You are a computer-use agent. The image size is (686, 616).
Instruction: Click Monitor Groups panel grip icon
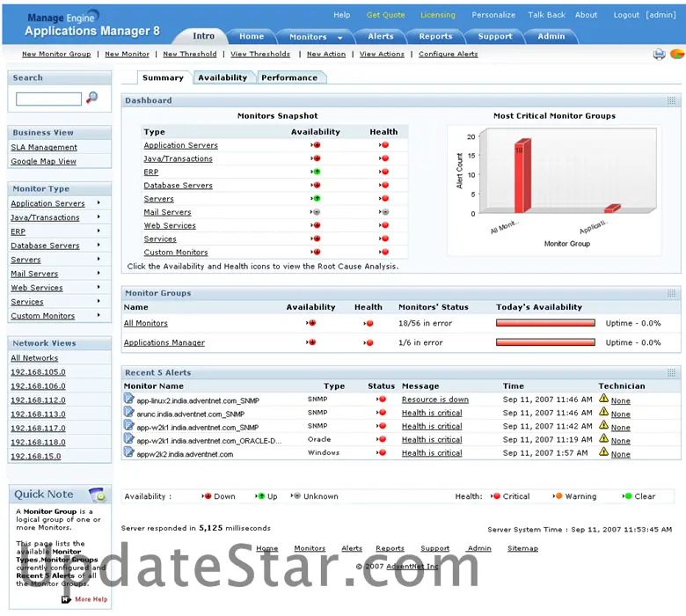point(671,293)
